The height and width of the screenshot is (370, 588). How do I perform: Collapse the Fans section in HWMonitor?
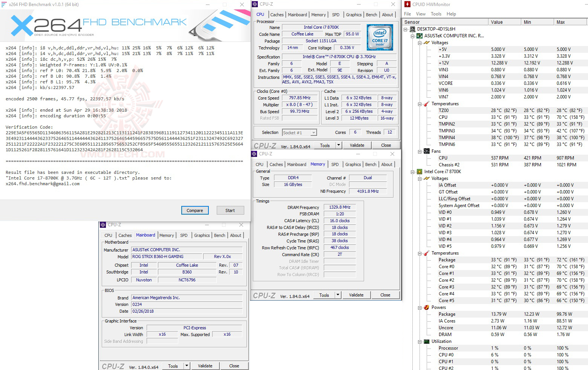420,151
